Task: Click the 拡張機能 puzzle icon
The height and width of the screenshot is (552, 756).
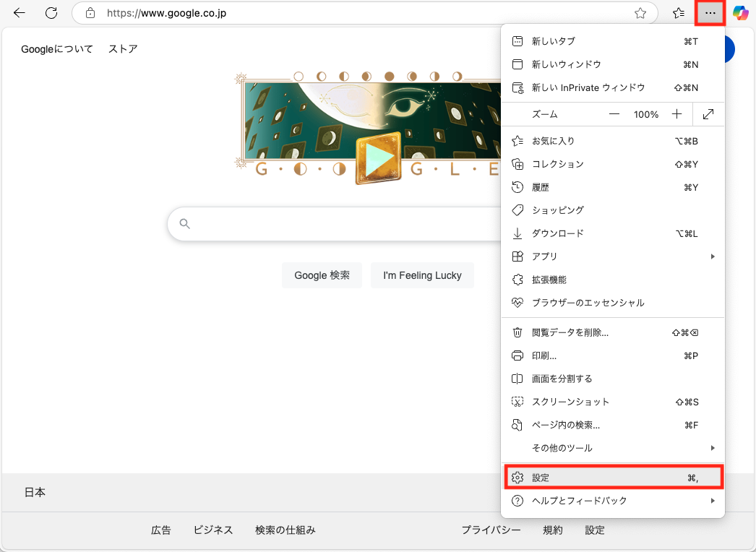Action: [517, 280]
